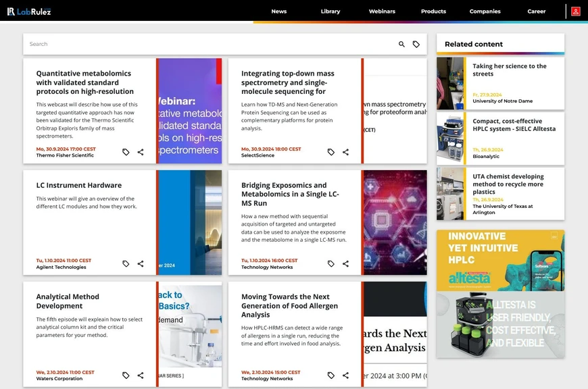Open LC Instrument Hardware banner image
The image size is (588, 389).
189,223
